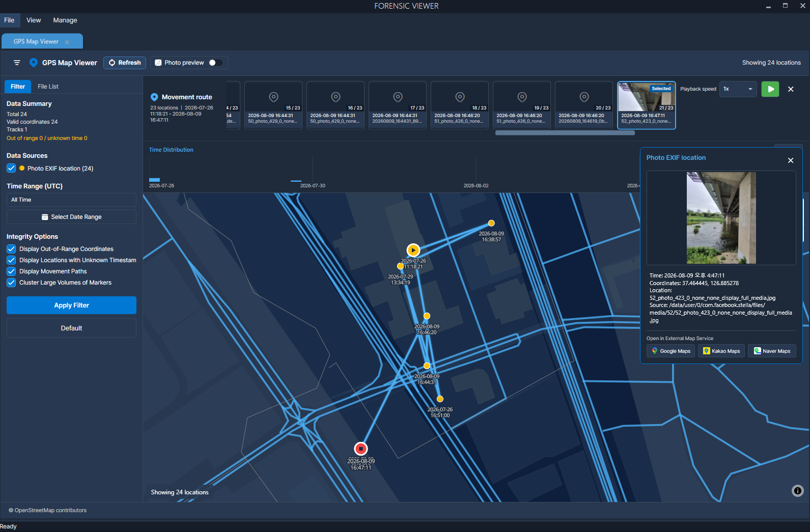Toggle the Photo preview switch
810x532 pixels.
[x=216, y=63]
